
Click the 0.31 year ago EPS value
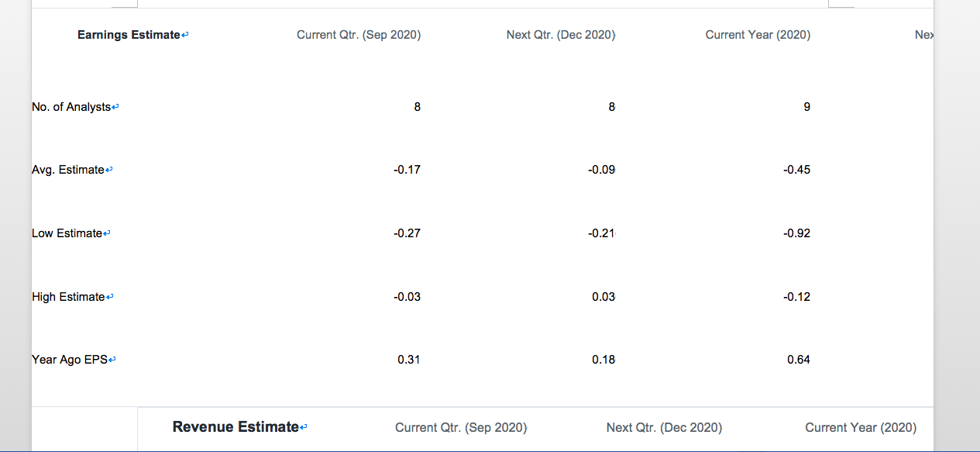coord(409,360)
